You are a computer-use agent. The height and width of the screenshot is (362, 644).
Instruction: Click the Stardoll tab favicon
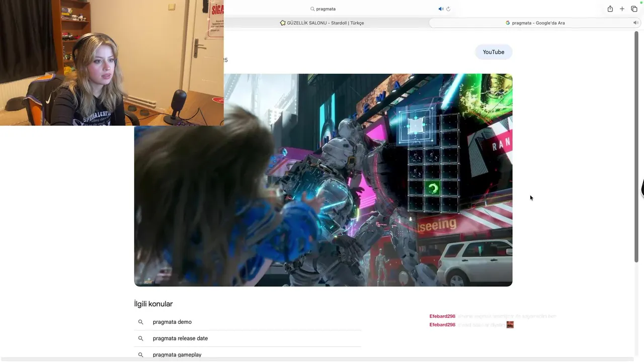click(x=283, y=23)
